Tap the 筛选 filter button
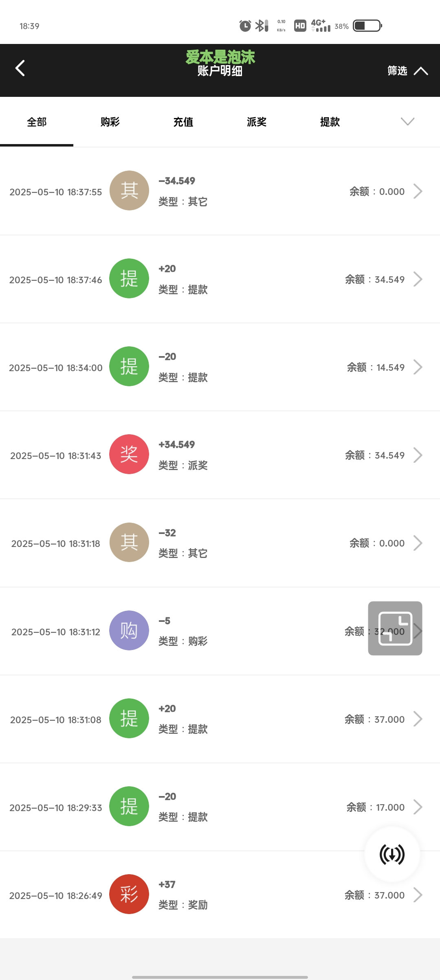The width and height of the screenshot is (440, 980). [397, 71]
